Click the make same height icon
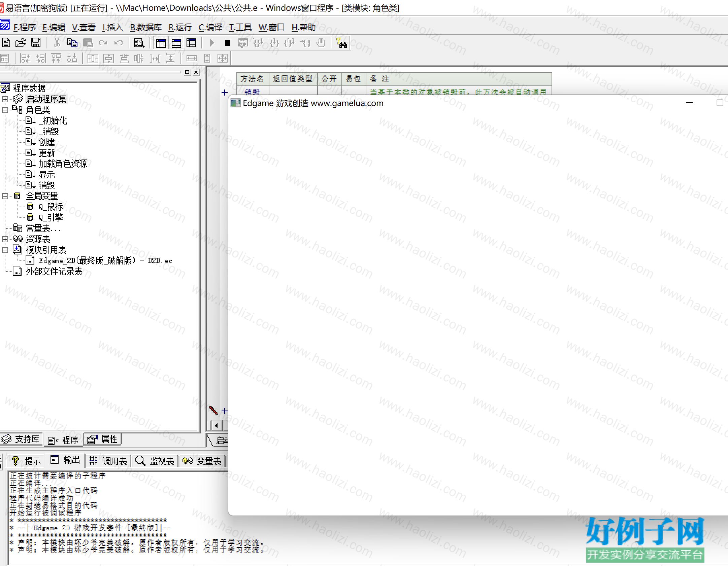 coord(207,59)
